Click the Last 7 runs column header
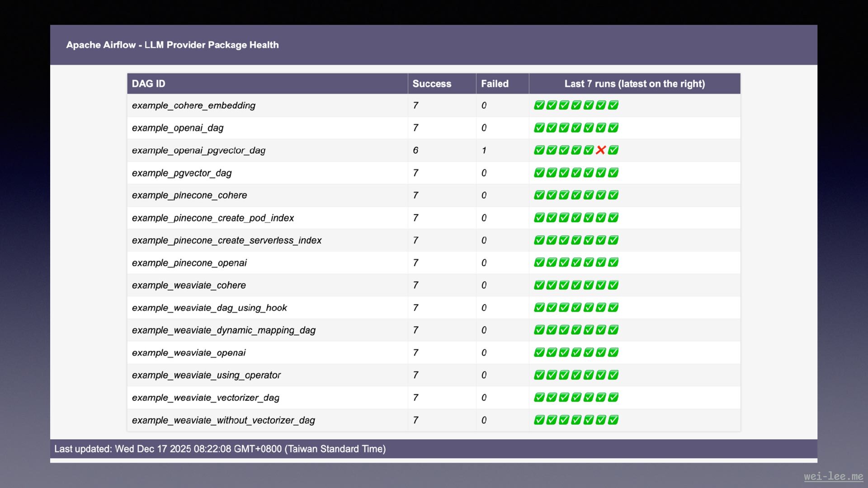868x488 pixels. (634, 84)
